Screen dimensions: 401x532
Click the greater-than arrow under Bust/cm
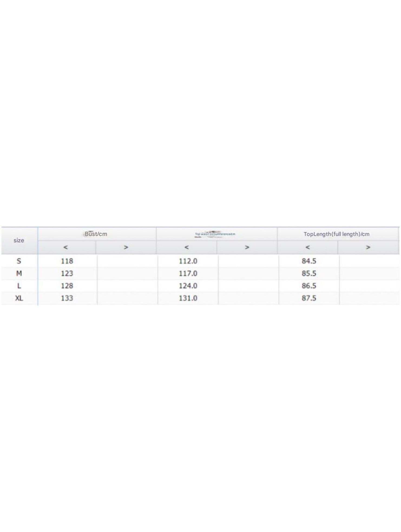point(126,247)
